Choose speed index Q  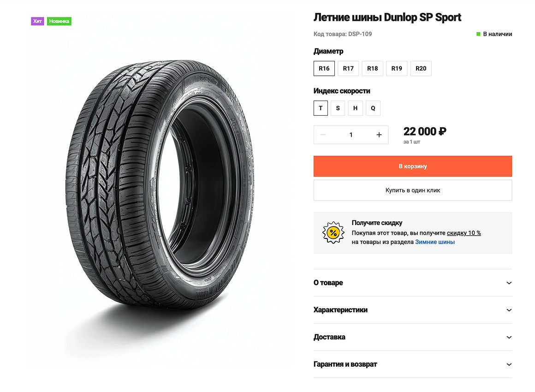tap(373, 108)
